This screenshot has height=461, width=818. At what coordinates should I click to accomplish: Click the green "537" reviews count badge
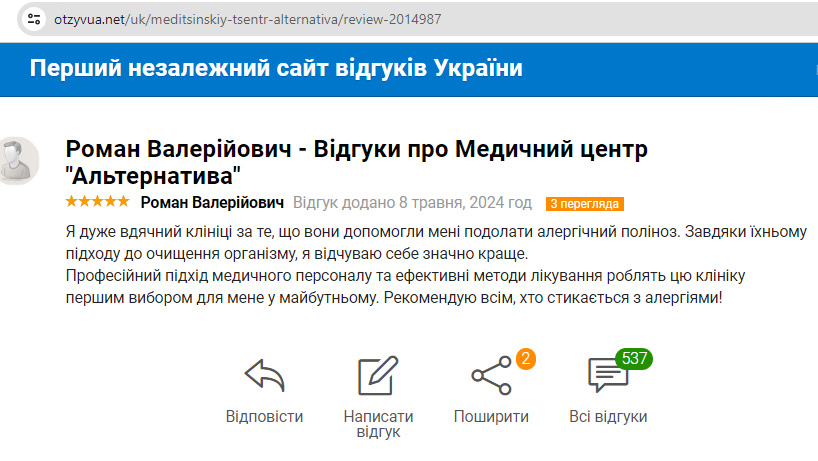pyautogui.click(x=634, y=358)
